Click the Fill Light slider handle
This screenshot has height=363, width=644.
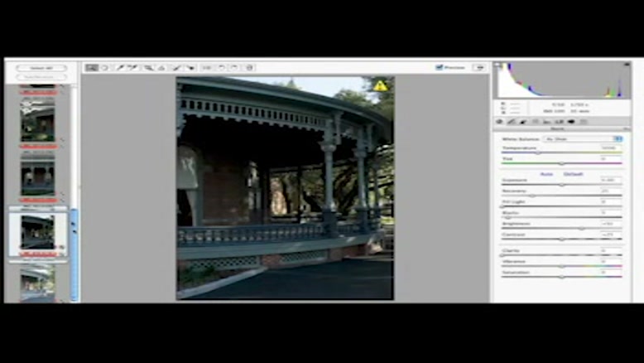tap(502, 206)
